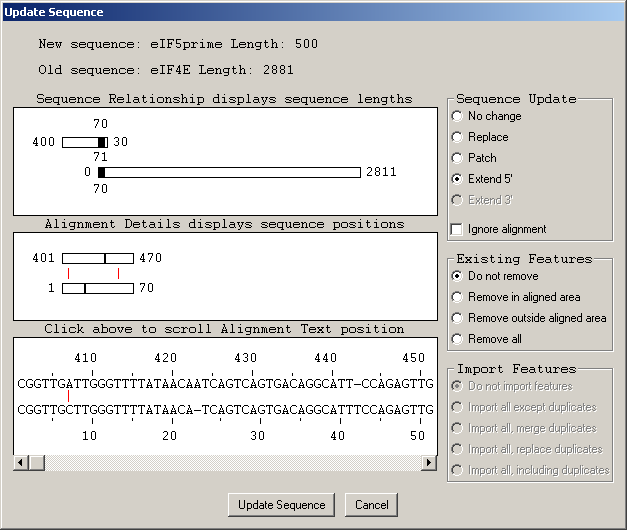Select Extend 5' radio button
The width and height of the screenshot is (627, 530).
pos(458,179)
